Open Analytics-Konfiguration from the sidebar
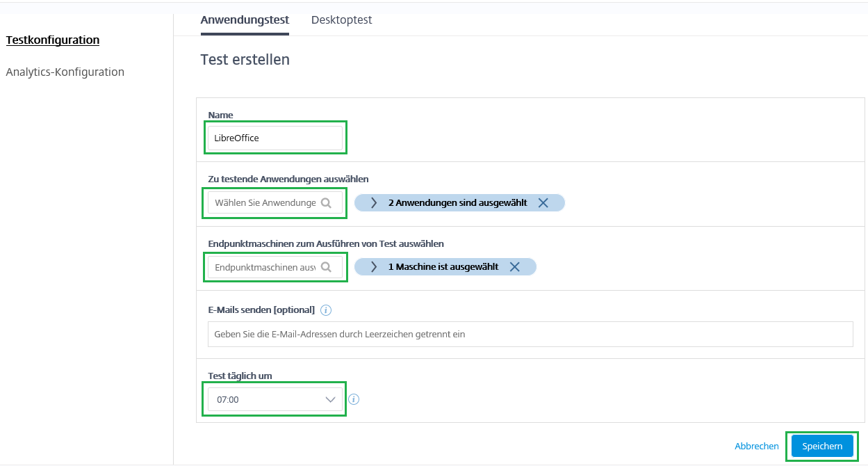Image resolution: width=868 pixels, height=466 pixels. click(65, 72)
